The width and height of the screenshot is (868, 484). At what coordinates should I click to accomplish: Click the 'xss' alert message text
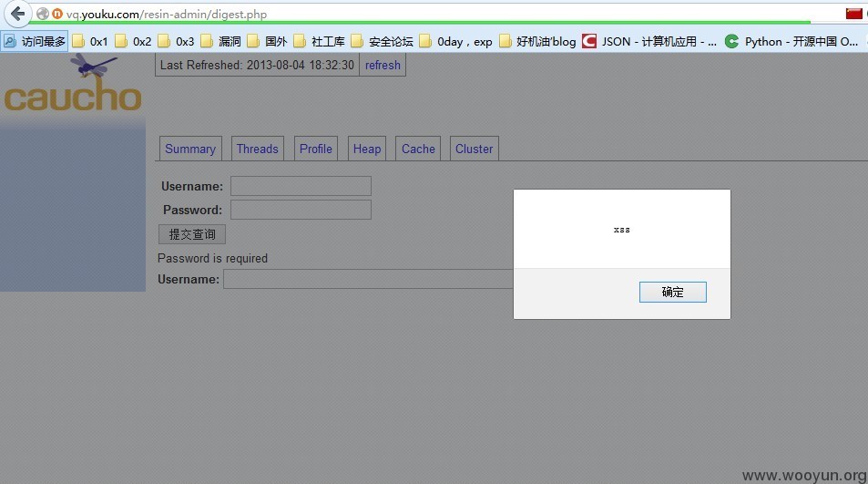tap(622, 230)
